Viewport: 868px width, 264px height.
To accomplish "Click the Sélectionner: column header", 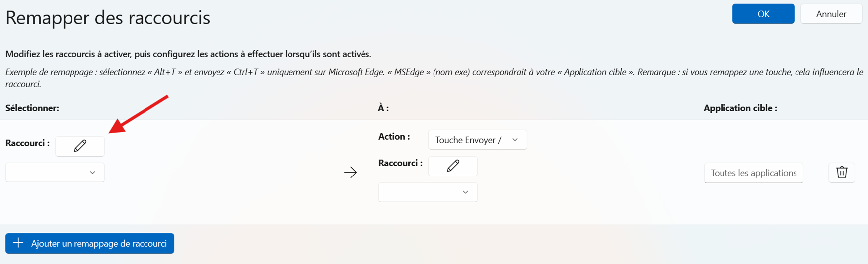I will coord(32,108).
